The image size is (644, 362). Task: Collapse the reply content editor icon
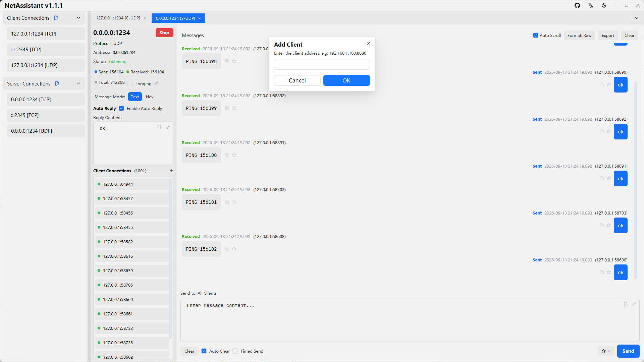[x=168, y=127]
